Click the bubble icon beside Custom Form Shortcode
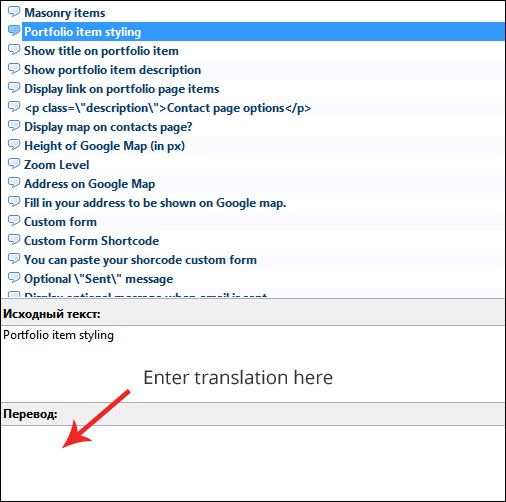Image resolution: width=506 pixels, height=502 pixels. pyautogui.click(x=14, y=240)
